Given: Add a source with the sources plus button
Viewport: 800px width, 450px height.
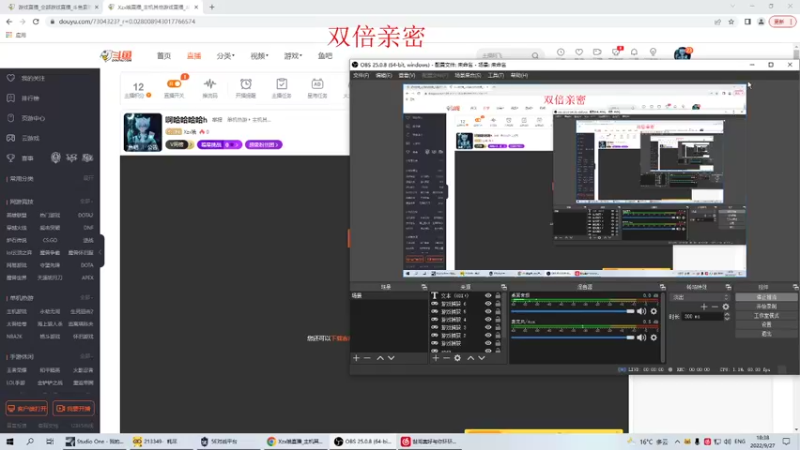Looking at the screenshot, I should 436,358.
